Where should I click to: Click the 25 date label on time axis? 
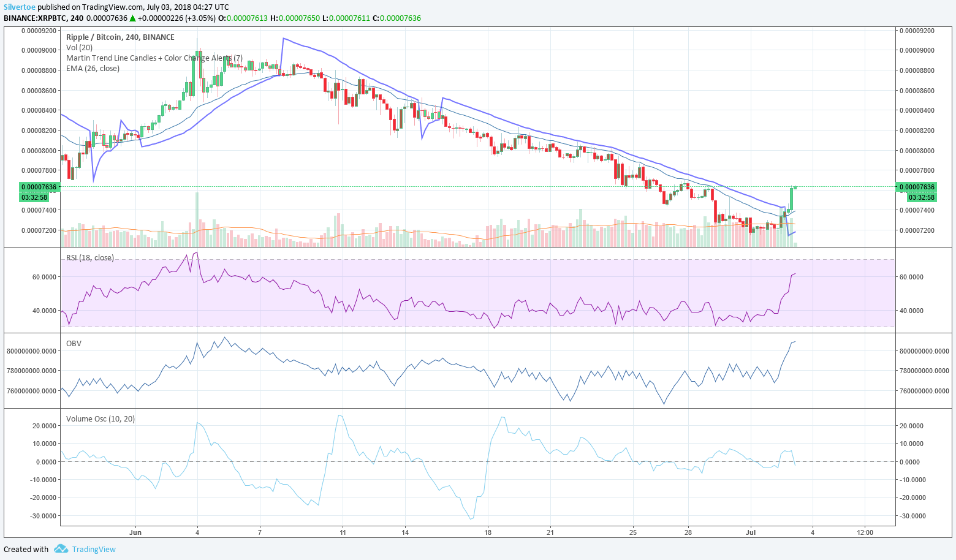click(633, 532)
